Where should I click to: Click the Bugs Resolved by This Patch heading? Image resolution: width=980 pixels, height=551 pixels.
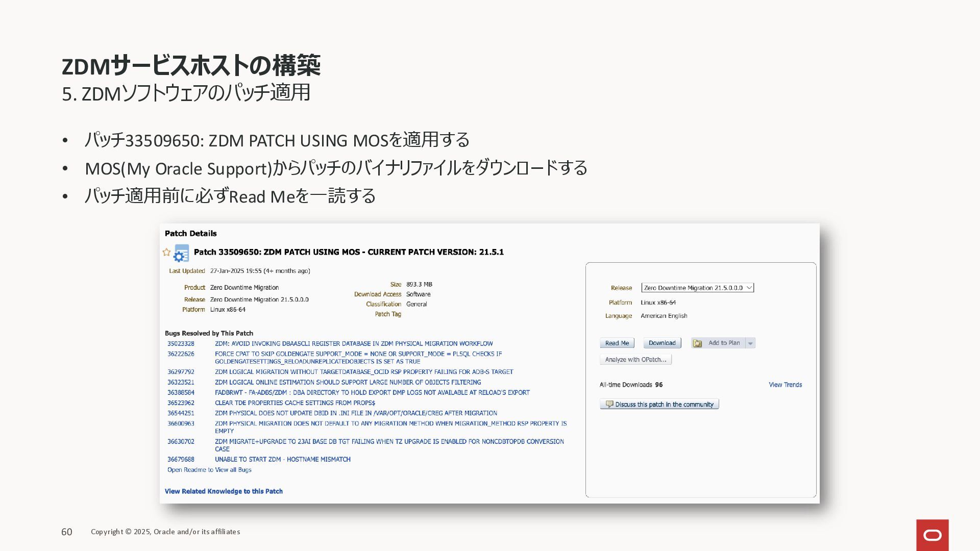point(209,333)
